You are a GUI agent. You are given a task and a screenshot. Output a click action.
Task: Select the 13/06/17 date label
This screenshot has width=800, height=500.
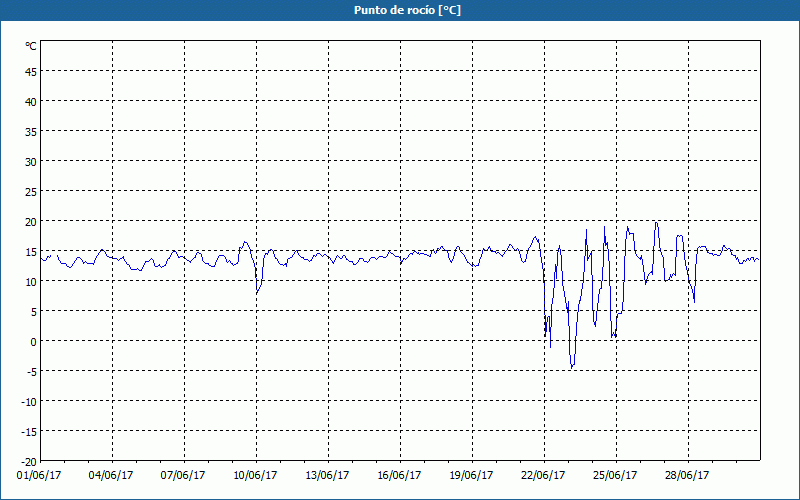point(328,476)
